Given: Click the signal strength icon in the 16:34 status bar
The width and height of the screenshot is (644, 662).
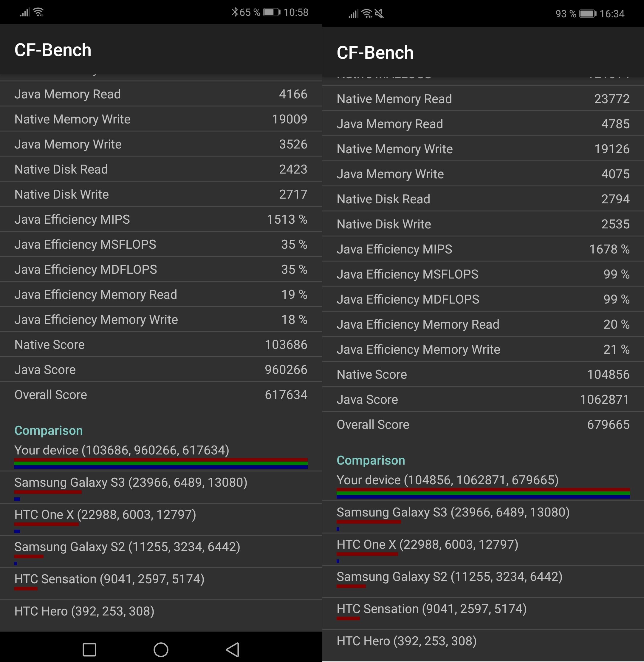Looking at the screenshot, I should [x=353, y=14].
